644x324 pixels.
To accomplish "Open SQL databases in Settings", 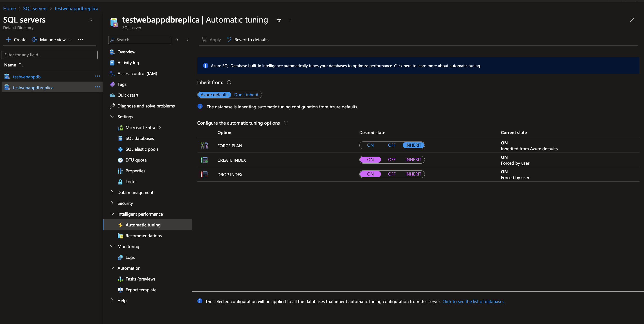I will (x=140, y=138).
